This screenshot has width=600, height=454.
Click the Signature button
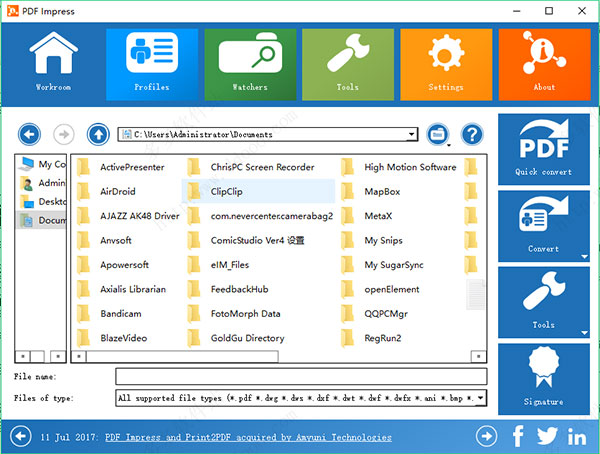(544, 379)
